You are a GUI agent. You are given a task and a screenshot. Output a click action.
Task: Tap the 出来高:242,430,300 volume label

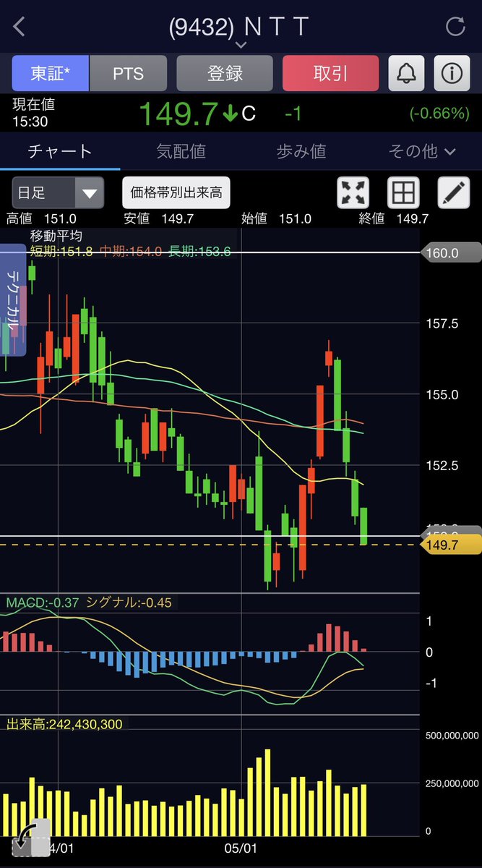click(x=64, y=724)
